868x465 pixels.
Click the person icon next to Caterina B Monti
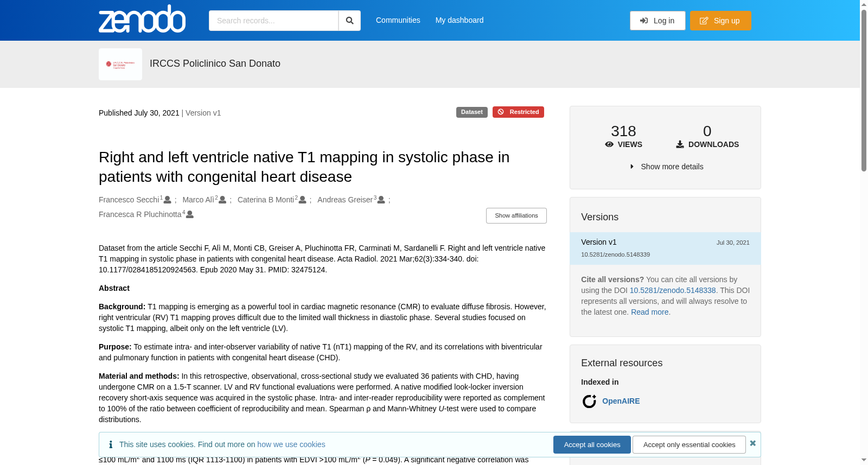303,200
